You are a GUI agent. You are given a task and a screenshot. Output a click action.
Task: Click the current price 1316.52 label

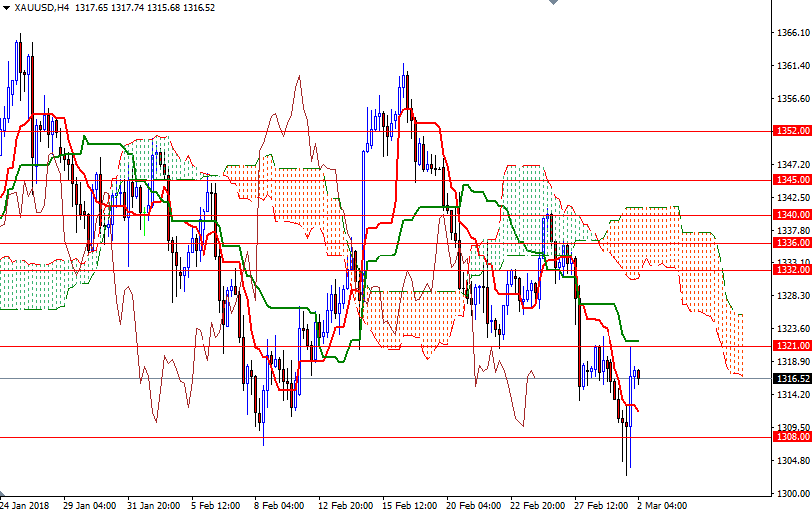[x=792, y=379]
